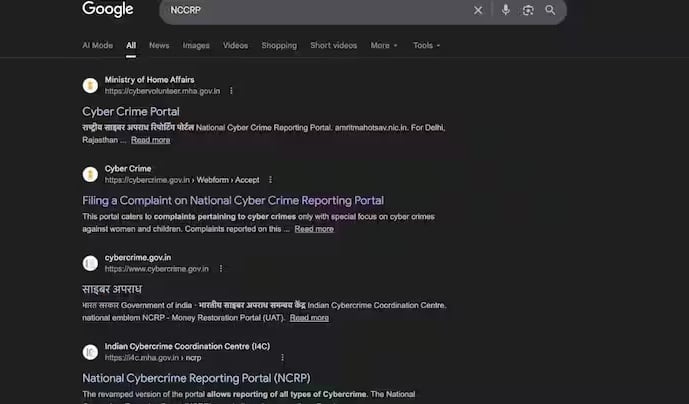Click the Ministry of Home Affairs favicon
The height and width of the screenshot is (404, 689).
[x=90, y=85]
